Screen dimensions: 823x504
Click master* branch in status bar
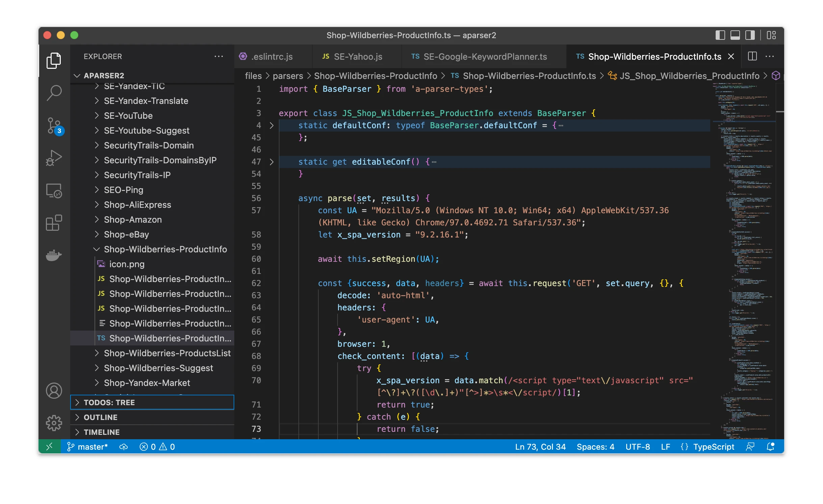click(x=87, y=447)
